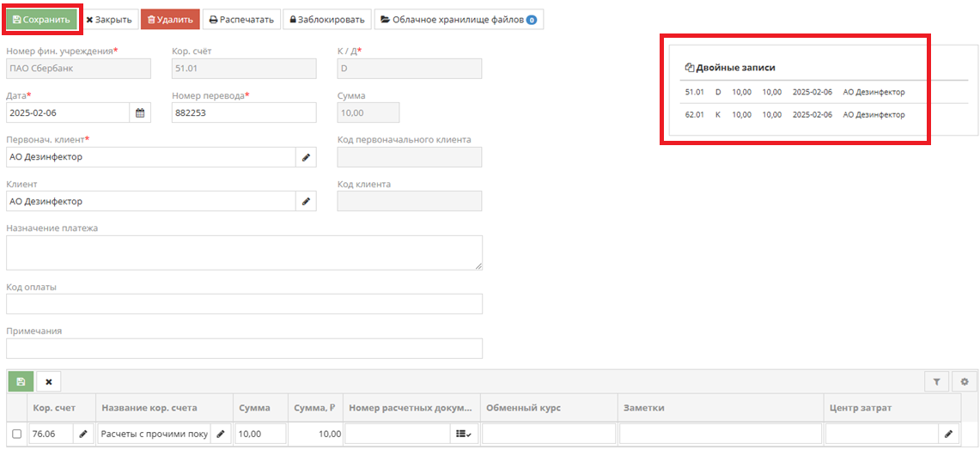The width and height of the screenshot is (980, 450).
Task: Click the Заблокировать button
Action: point(326,19)
